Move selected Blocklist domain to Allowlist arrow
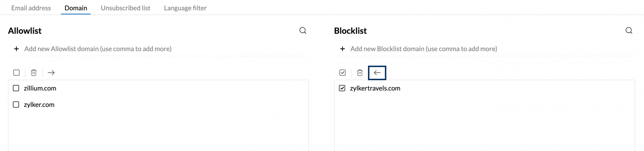The width and height of the screenshot is (644, 151). (377, 73)
